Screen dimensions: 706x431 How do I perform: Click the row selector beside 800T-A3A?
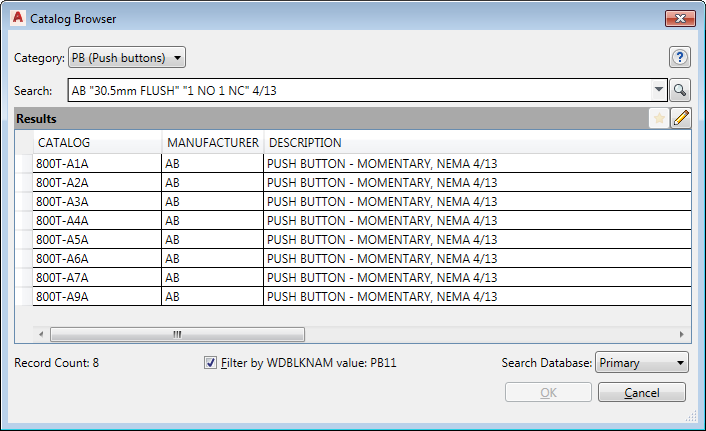pyautogui.click(x=24, y=201)
